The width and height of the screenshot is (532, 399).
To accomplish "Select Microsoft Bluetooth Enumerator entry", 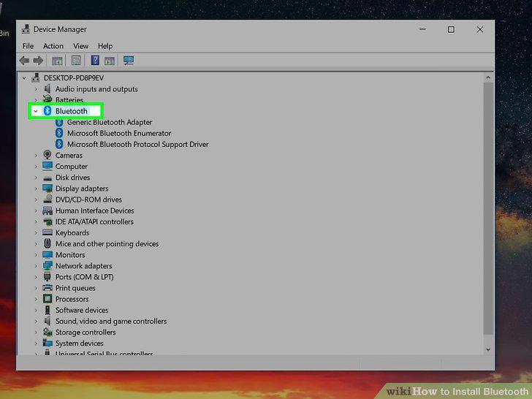I will (119, 133).
